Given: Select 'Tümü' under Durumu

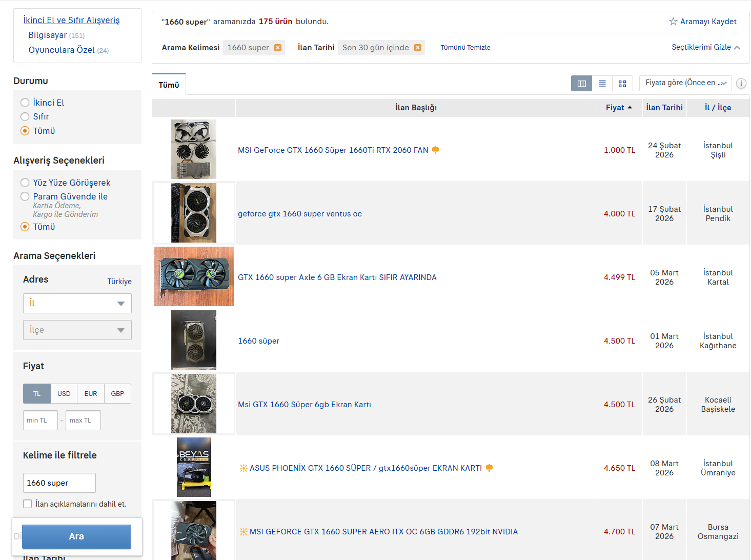Looking at the screenshot, I should (x=25, y=131).
